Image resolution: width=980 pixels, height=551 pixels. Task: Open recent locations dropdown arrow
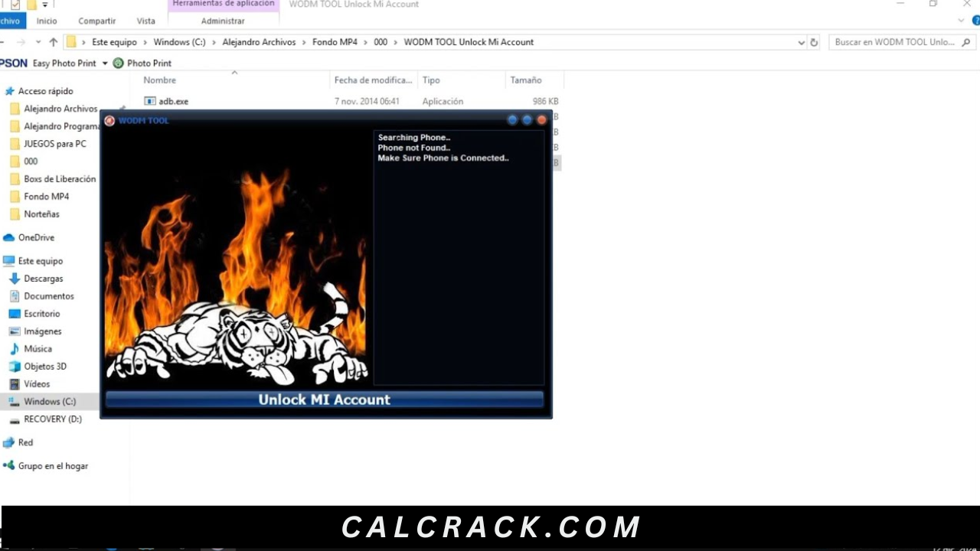37,42
